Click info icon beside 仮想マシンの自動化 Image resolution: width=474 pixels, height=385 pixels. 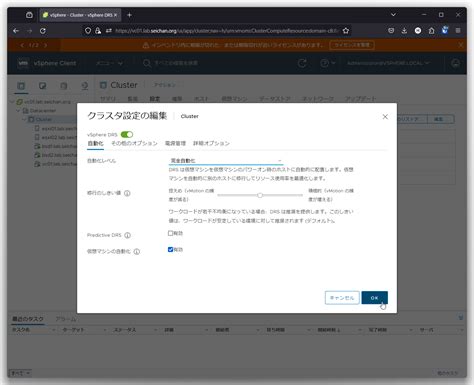coord(137,252)
